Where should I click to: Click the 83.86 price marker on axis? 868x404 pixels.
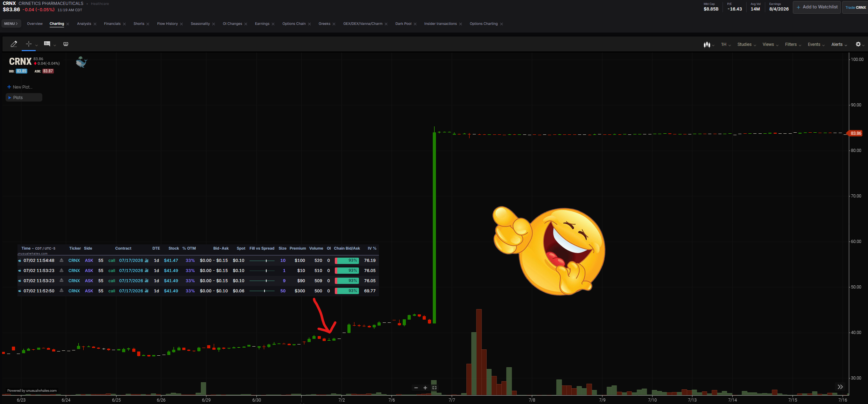click(x=854, y=133)
